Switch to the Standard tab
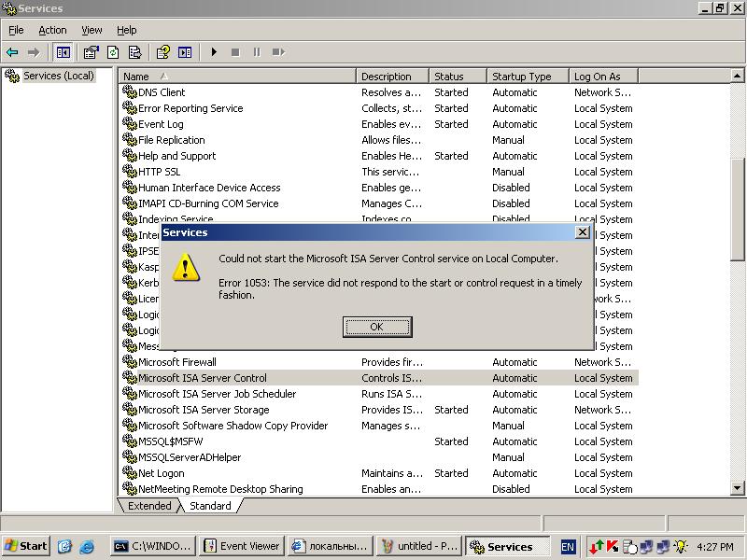The image size is (747, 560). tap(210, 506)
